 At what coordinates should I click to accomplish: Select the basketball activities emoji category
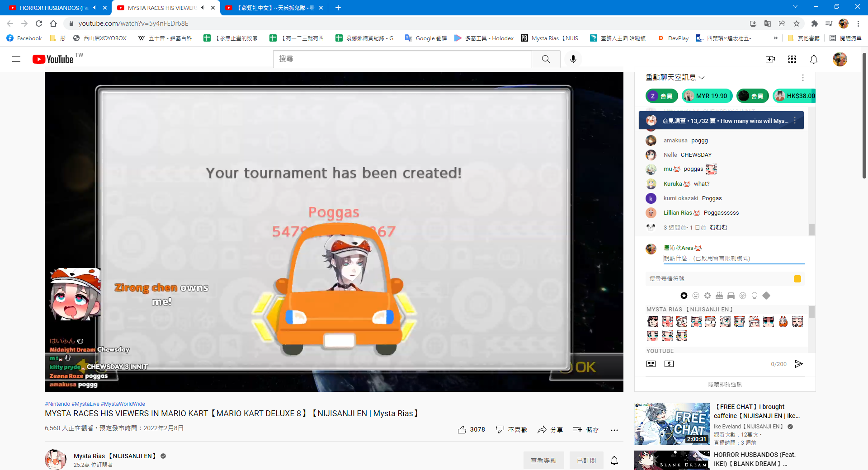743,296
